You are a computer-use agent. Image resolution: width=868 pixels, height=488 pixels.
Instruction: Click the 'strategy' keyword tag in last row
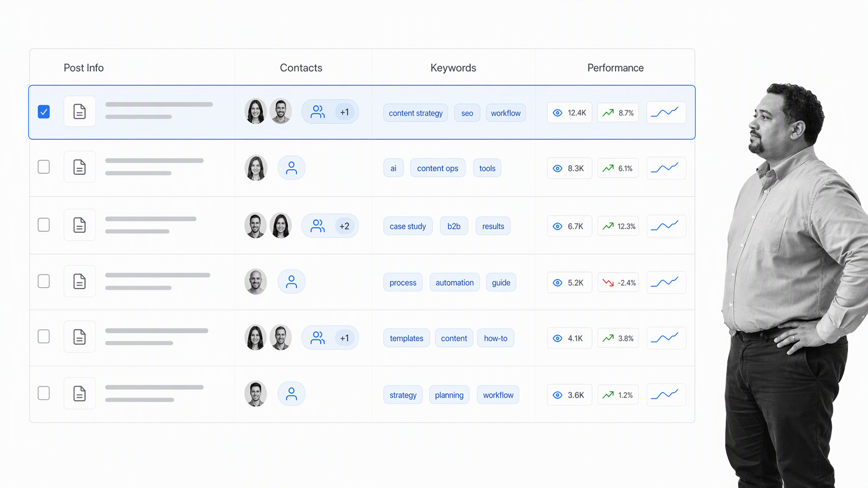403,395
